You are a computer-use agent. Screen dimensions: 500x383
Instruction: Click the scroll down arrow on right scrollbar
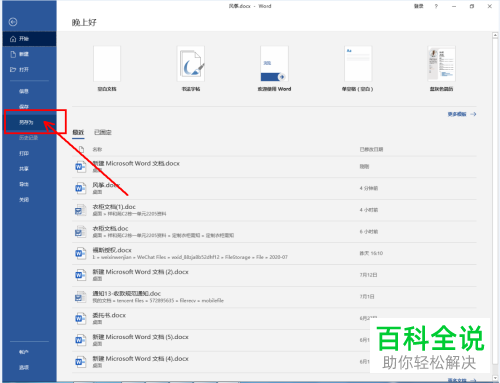pos(495,378)
